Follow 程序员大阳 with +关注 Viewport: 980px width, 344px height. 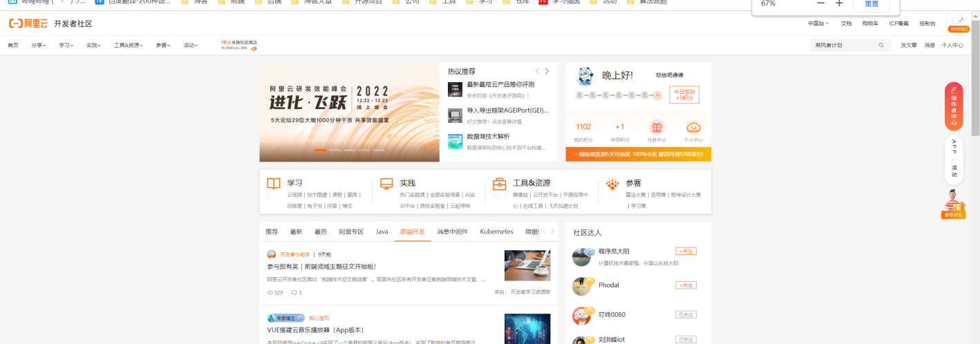tap(686, 251)
